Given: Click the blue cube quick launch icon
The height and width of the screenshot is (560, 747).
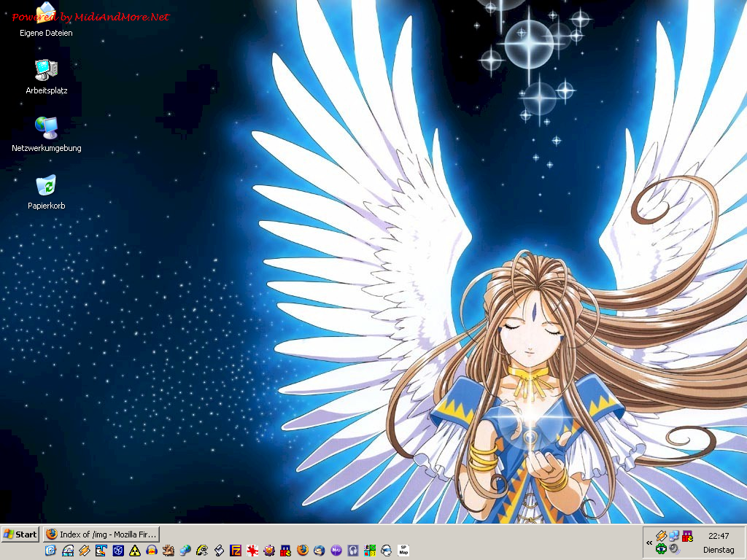Looking at the screenshot, I should pyautogui.click(x=118, y=551).
